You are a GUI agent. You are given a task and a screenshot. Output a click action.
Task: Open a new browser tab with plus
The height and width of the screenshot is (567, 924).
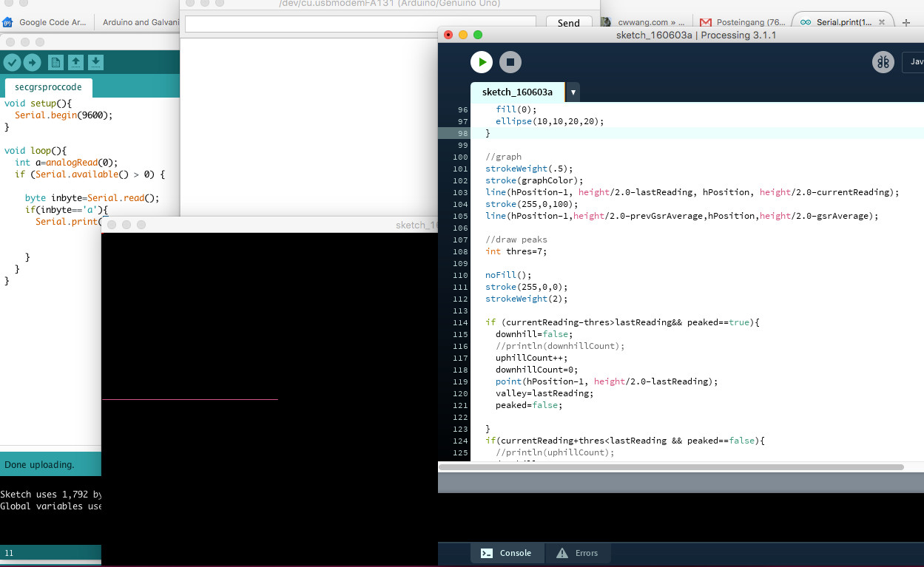pyautogui.click(x=906, y=22)
